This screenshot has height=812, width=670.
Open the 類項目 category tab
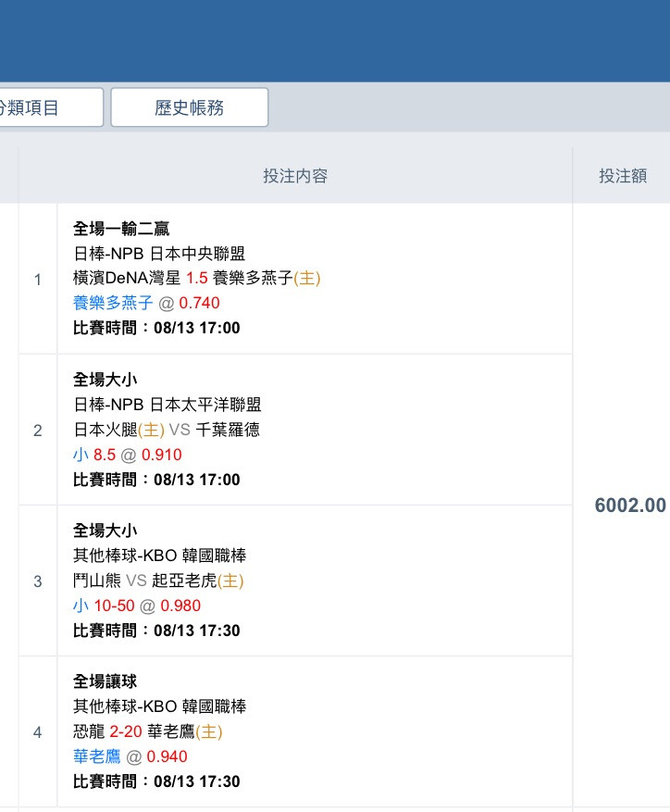51,107
